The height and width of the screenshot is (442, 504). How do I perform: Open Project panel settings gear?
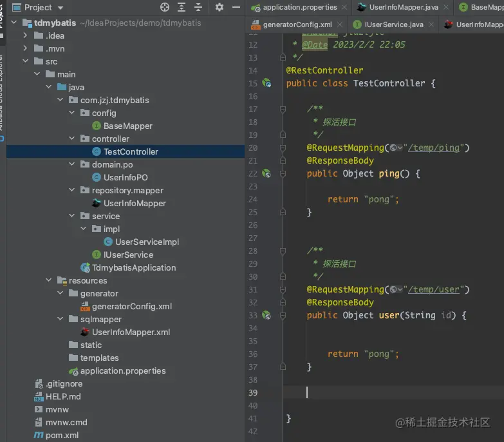(219, 7)
